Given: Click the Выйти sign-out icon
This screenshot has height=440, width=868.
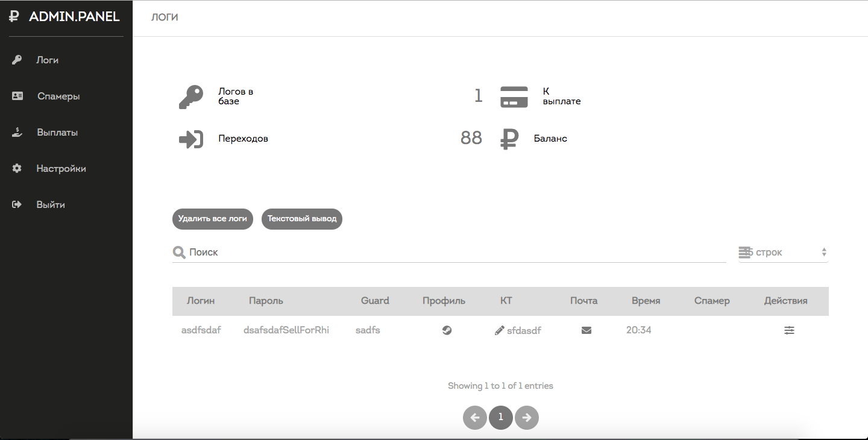Looking at the screenshot, I should point(17,204).
